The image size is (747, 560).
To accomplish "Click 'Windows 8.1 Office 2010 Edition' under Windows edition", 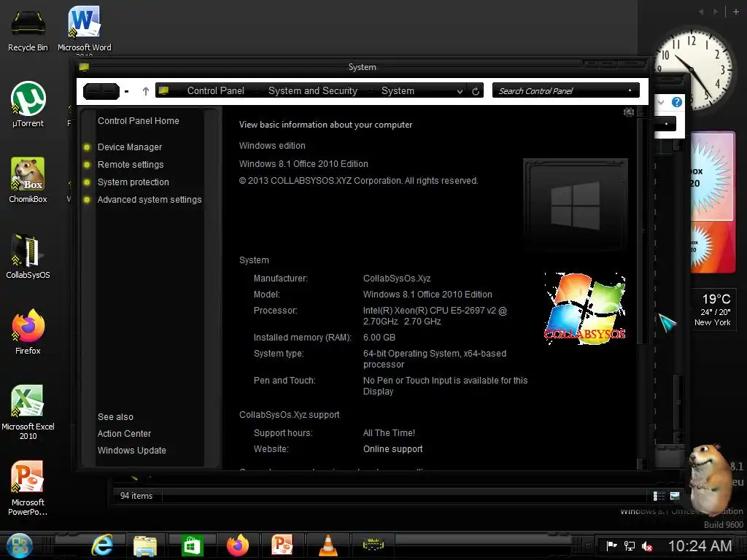I will click(303, 164).
